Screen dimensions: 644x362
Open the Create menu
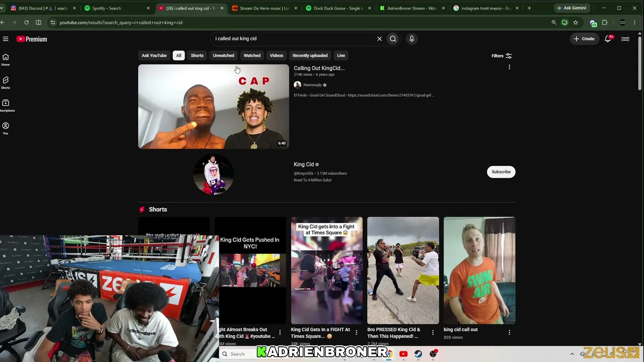pos(584,39)
